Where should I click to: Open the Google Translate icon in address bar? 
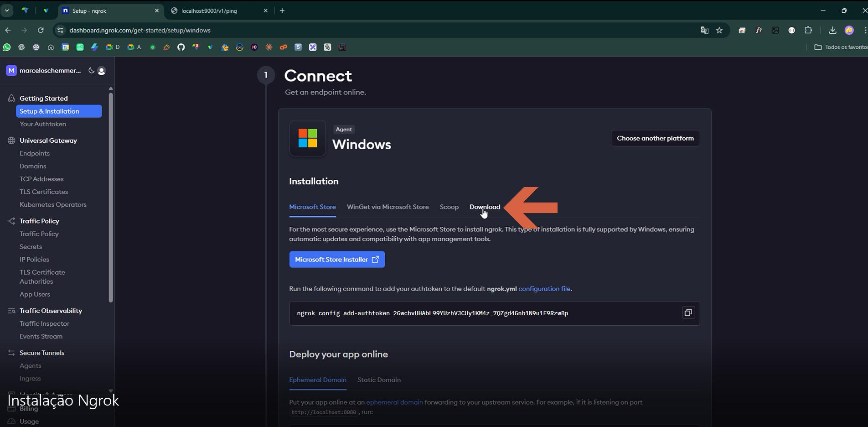[704, 30]
